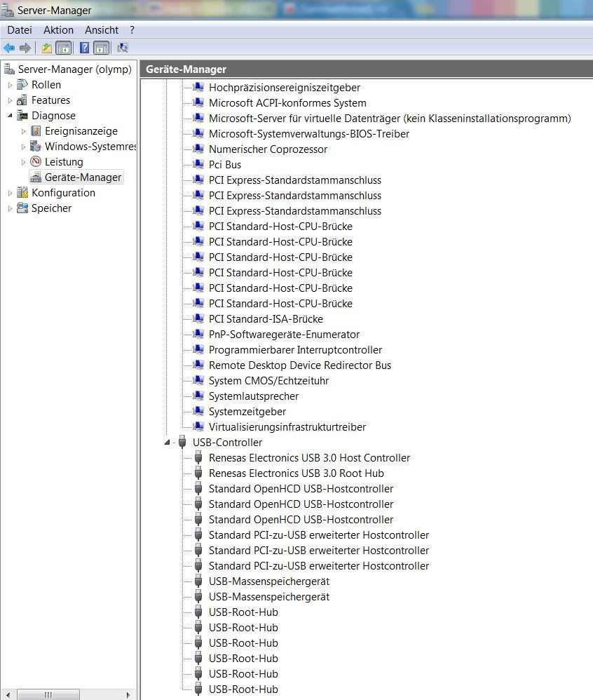Collapse the USB-Controller device category
The height and width of the screenshot is (700, 593).
pyautogui.click(x=167, y=443)
